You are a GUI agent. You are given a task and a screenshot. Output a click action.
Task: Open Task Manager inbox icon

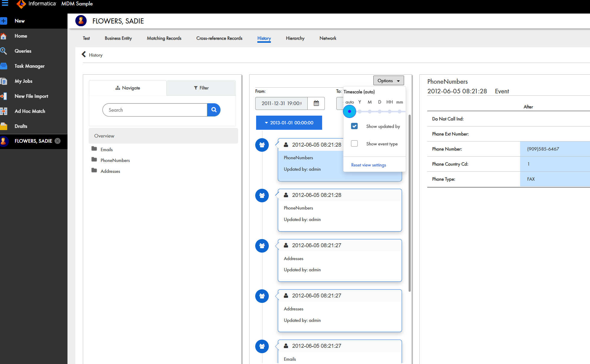point(4,66)
